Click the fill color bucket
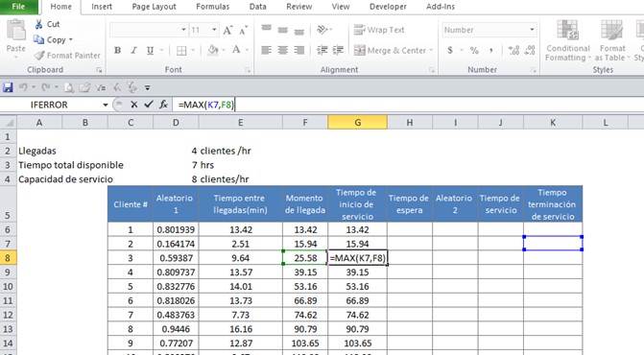 pos(213,50)
